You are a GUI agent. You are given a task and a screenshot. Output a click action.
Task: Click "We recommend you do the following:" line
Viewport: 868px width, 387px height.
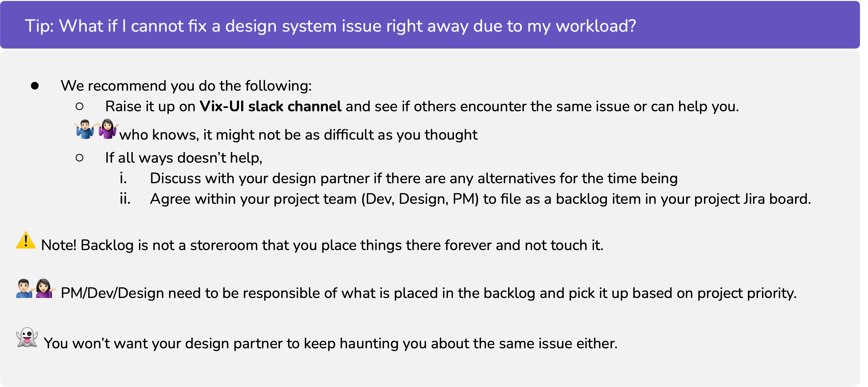[x=186, y=86]
